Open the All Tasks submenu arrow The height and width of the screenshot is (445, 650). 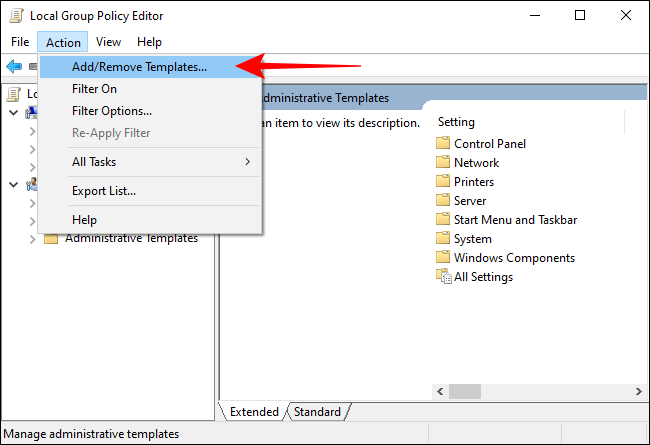(247, 162)
